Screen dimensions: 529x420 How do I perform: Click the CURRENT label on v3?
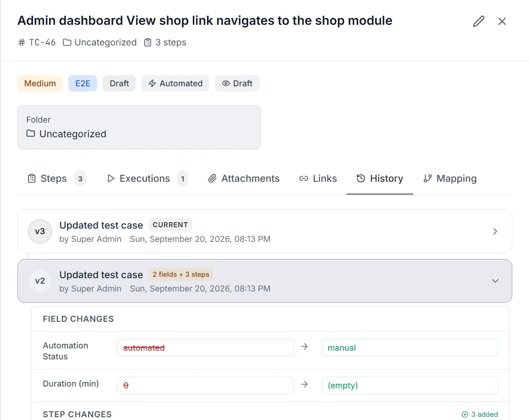[170, 225]
